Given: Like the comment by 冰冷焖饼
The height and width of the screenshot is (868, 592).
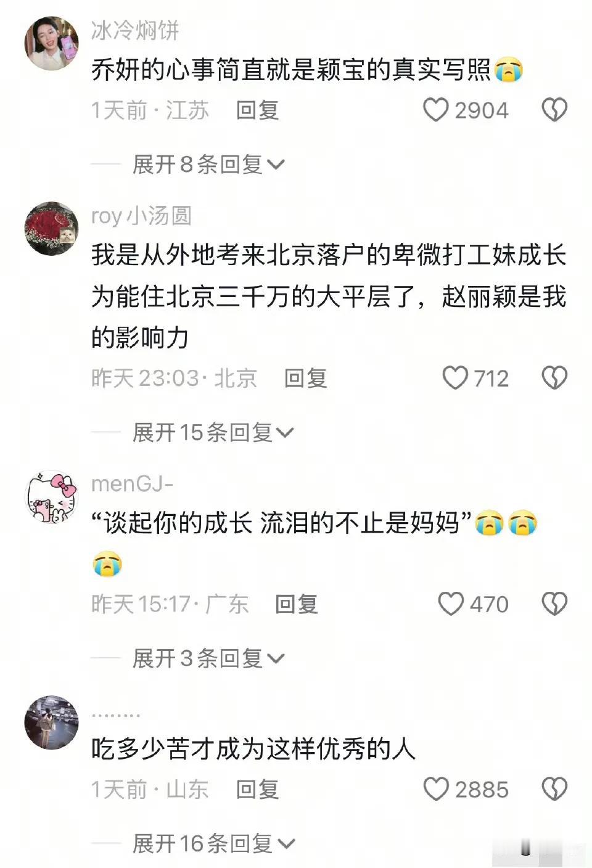Looking at the screenshot, I should [435, 110].
